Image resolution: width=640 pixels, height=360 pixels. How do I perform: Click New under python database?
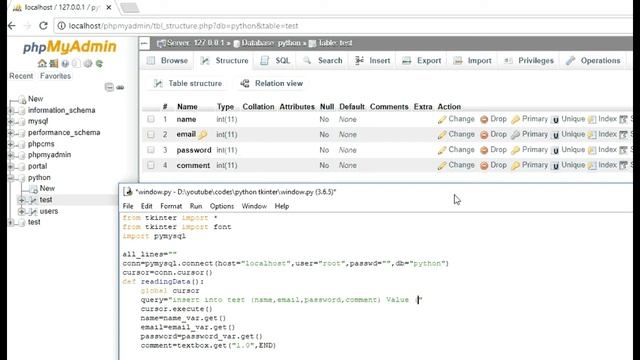click(x=47, y=189)
